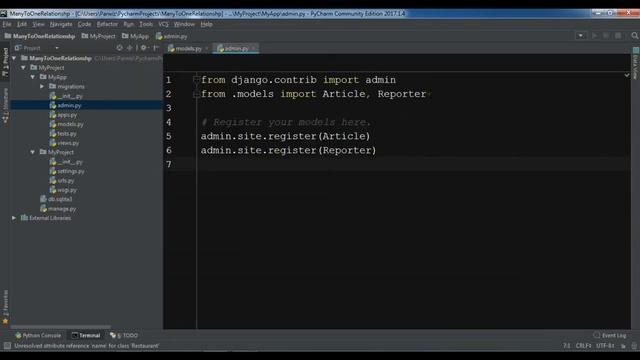Screen dimensions: 640x360
Task: Click the UTF-8 encoding indicator
Action: click(605, 346)
